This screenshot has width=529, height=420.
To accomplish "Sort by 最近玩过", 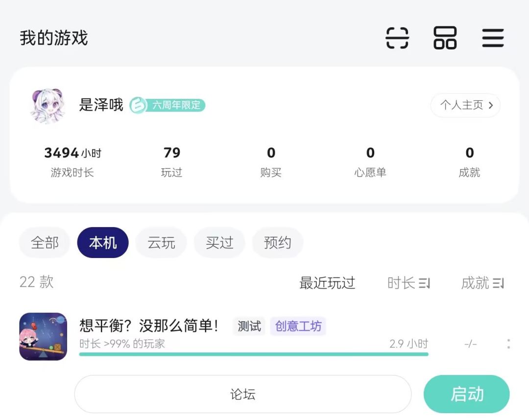I will (327, 283).
